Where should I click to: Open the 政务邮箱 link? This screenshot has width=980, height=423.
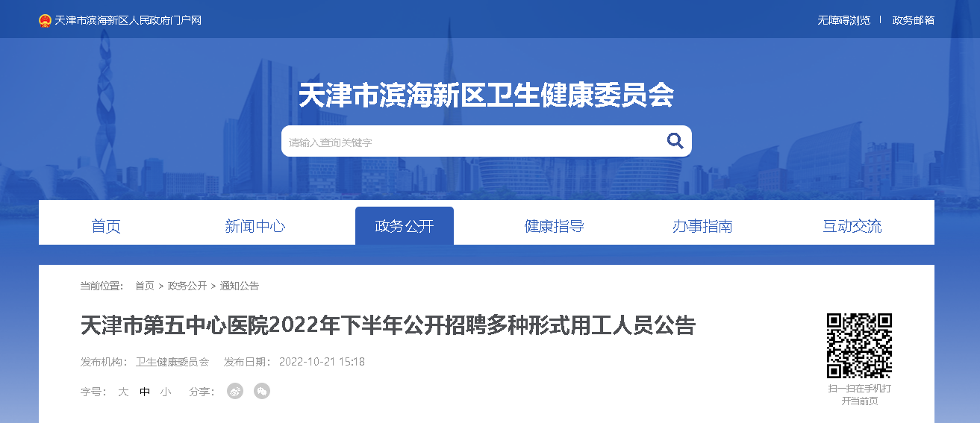click(x=914, y=20)
